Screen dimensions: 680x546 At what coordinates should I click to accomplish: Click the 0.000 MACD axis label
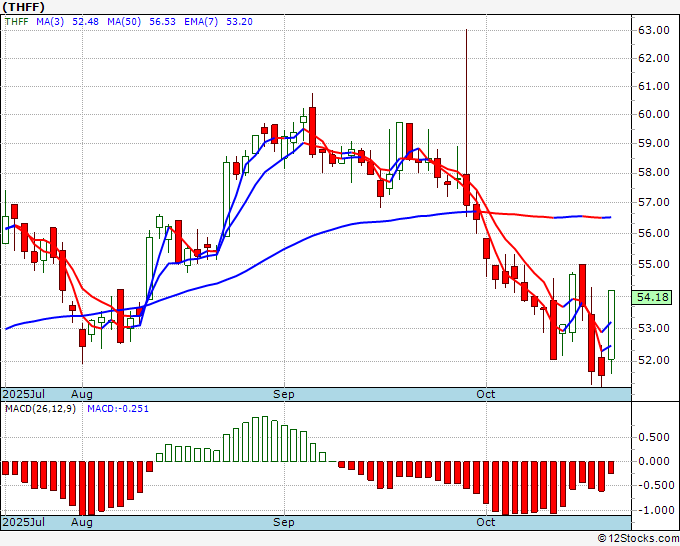click(654, 461)
